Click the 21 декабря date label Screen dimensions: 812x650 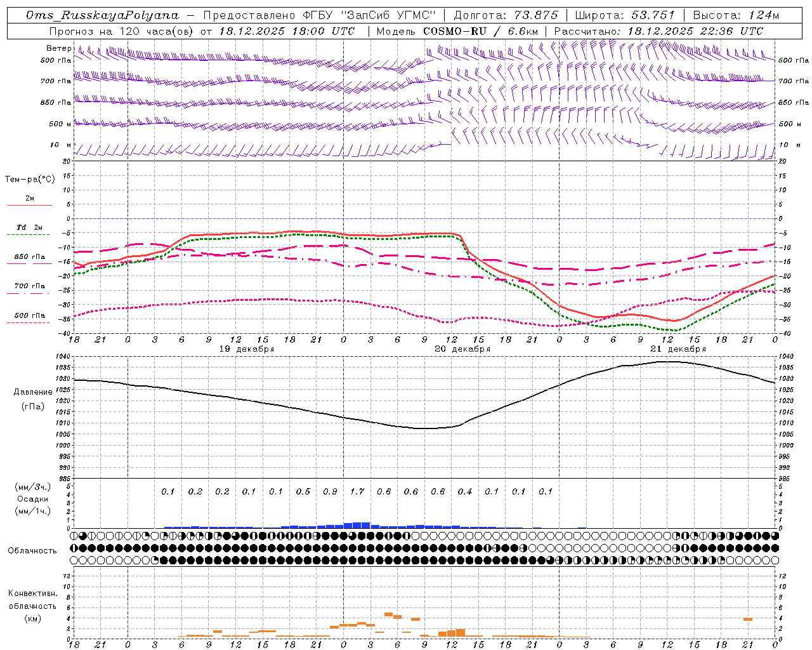pyautogui.click(x=678, y=349)
